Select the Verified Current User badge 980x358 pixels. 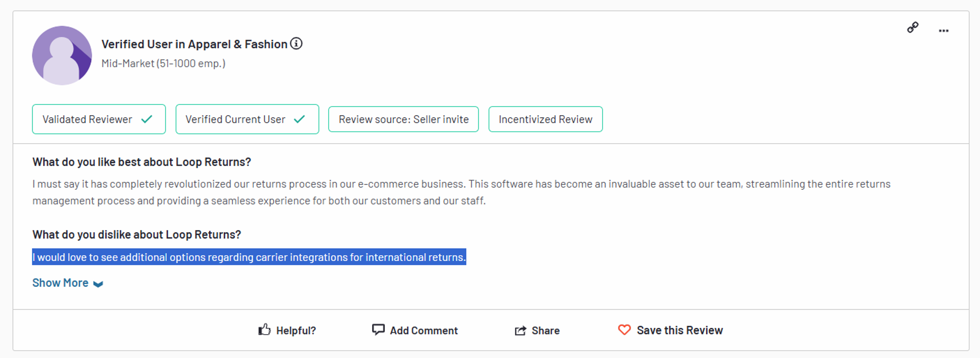pos(247,119)
